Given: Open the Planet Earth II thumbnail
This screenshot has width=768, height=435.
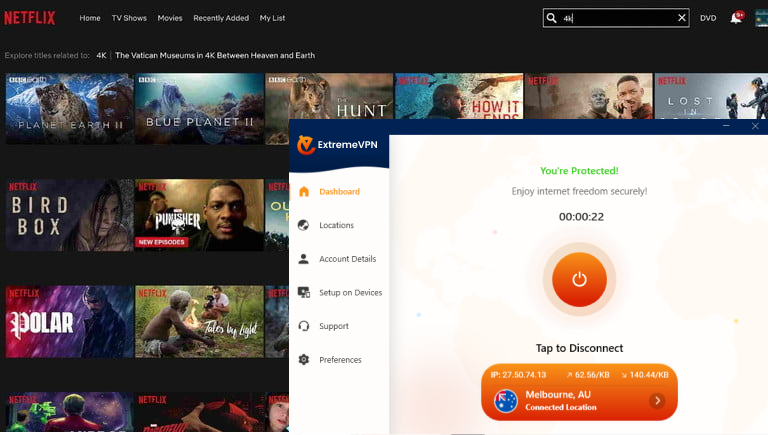Looking at the screenshot, I should pos(70,109).
